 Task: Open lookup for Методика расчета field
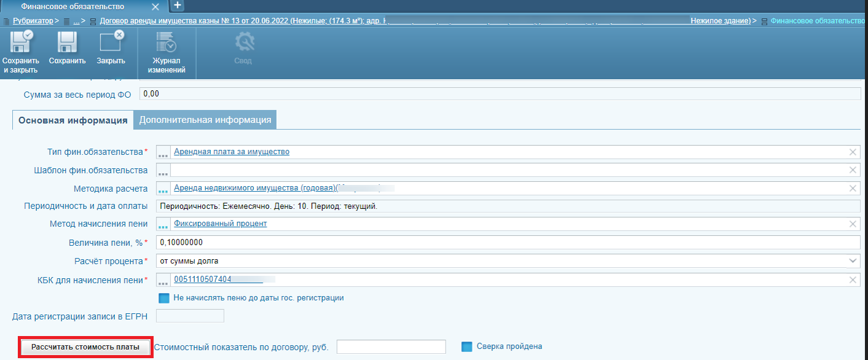coord(163,189)
